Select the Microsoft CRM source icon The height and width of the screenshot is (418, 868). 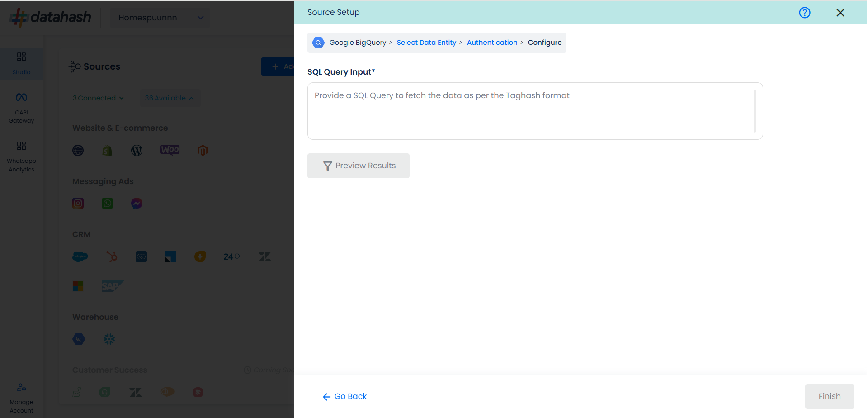coord(78,286)
